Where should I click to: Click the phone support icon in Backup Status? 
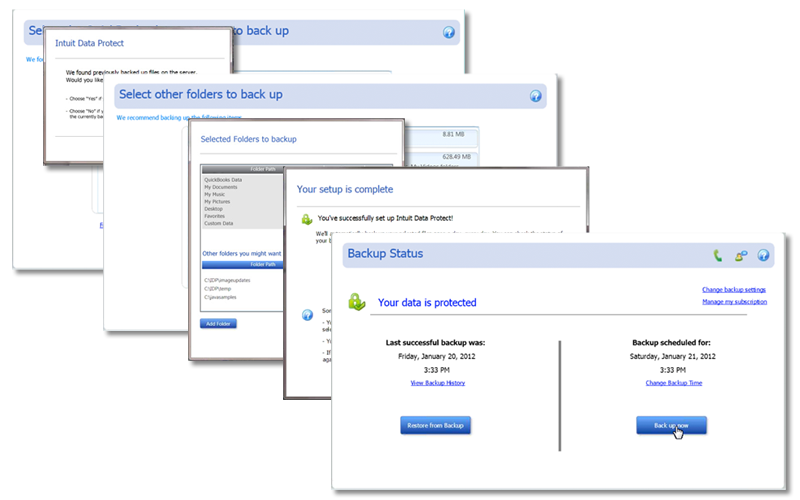pos(718,255)
